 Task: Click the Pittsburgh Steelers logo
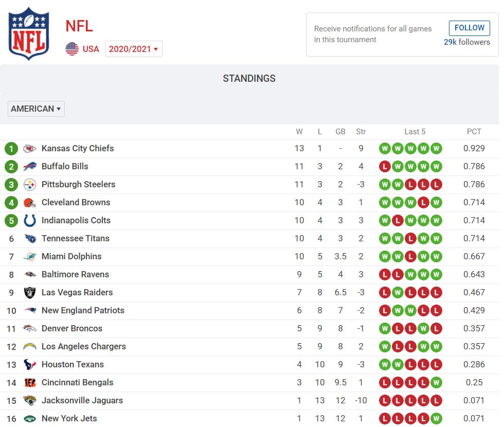coord(30,185)
